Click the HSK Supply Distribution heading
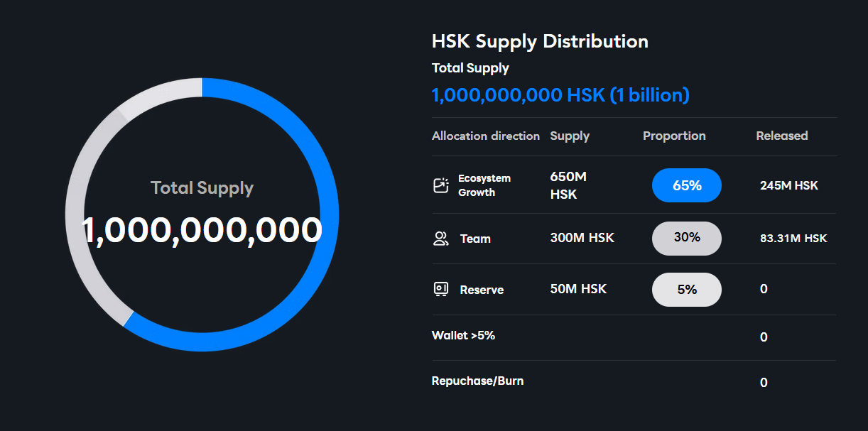This screenshot has width=868, height=431. [x=540, y=41]
